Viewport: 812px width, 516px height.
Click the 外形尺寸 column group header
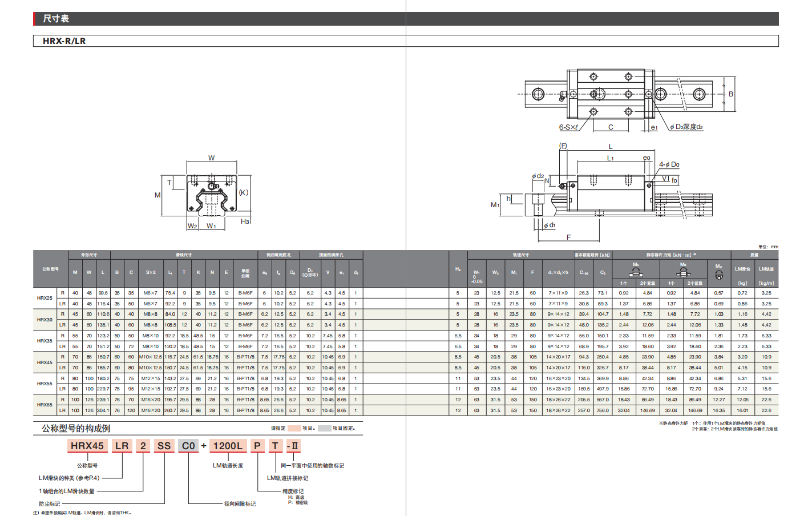[x=89, y=255]
